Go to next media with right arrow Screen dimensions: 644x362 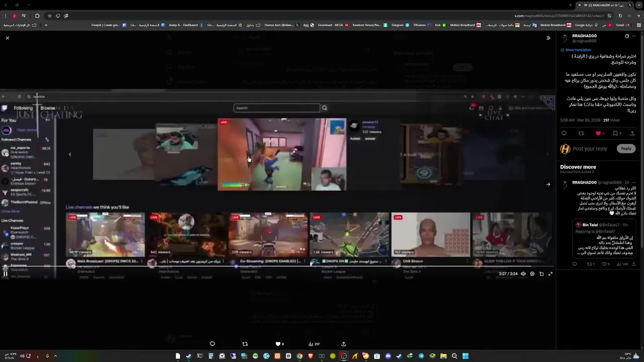(548, 184)
